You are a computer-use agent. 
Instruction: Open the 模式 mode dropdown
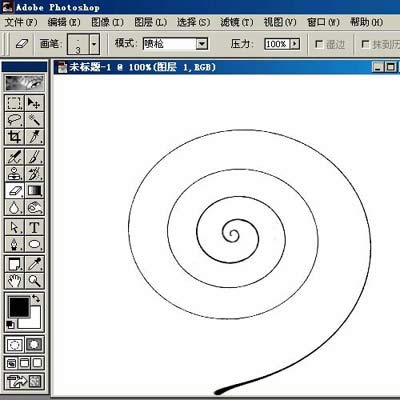pyautogui.click(x=202, y=44)
